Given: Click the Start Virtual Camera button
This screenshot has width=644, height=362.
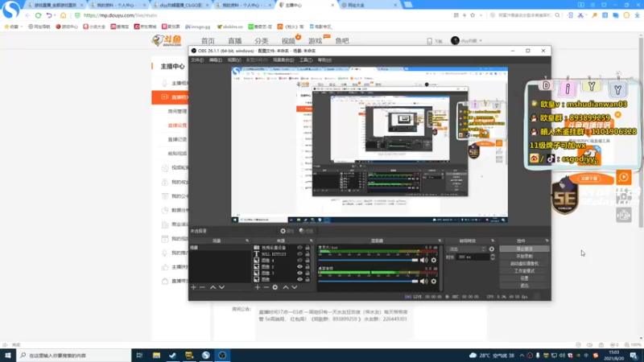Looking at the screenshot, I should click(x=525, y=264).
